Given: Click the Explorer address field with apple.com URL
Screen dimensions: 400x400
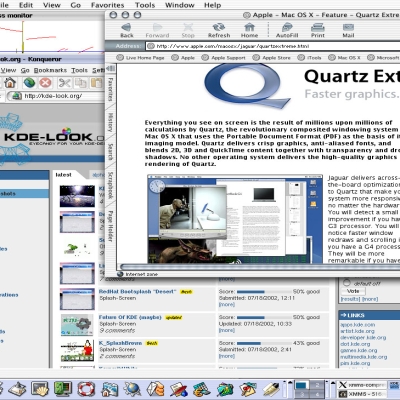Looking at the screenshot, I should click(x=273, y=46).
